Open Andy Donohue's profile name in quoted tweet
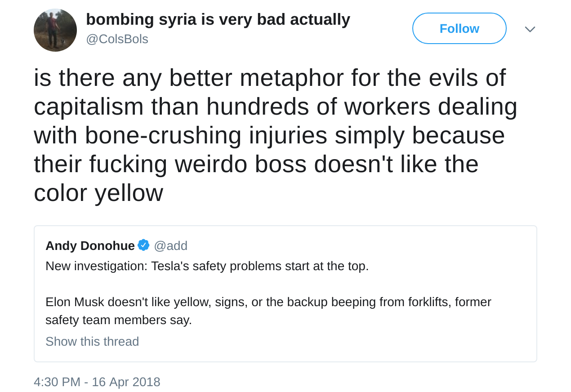This screenshot has height=392, width=571. (90, 246)
